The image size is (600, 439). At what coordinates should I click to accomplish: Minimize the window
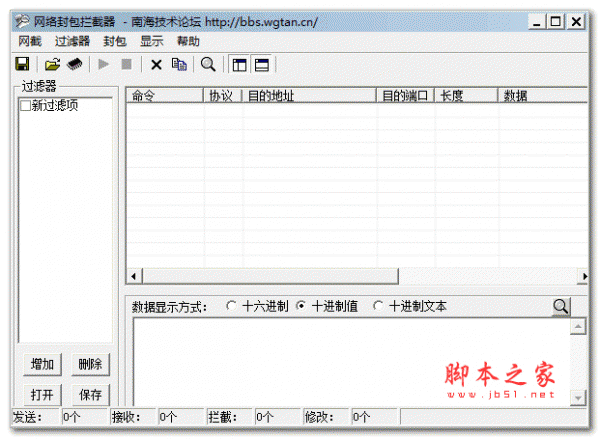(x=536, y=21)
